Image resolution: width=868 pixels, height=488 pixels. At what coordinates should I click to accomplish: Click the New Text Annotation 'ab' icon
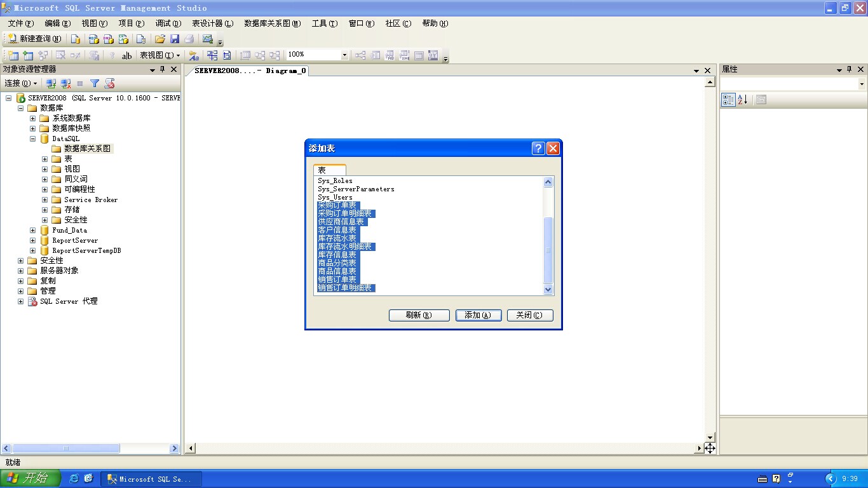[x=127, y=55]
